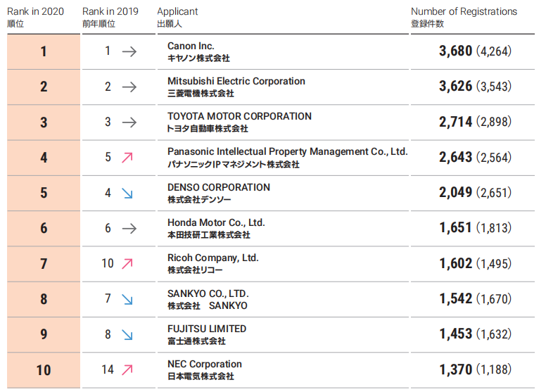Viewport: 546px width, 392px height.
Task: Click registration count 1,370 for NEC
Action: [455, 369]
